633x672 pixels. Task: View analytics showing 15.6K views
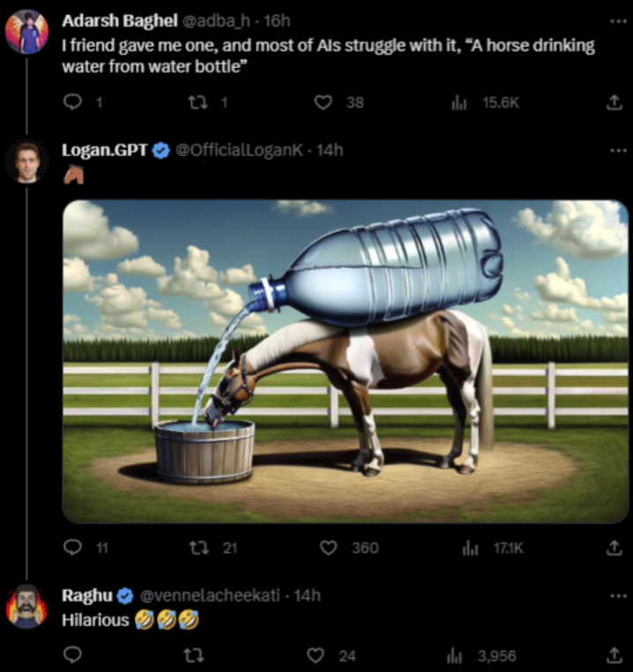(458, 102)
